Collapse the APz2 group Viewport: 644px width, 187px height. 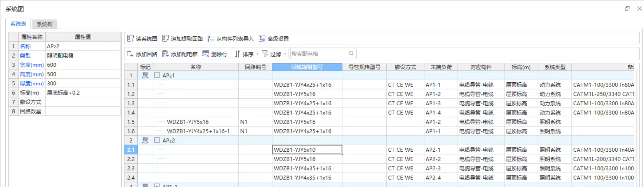157,140
